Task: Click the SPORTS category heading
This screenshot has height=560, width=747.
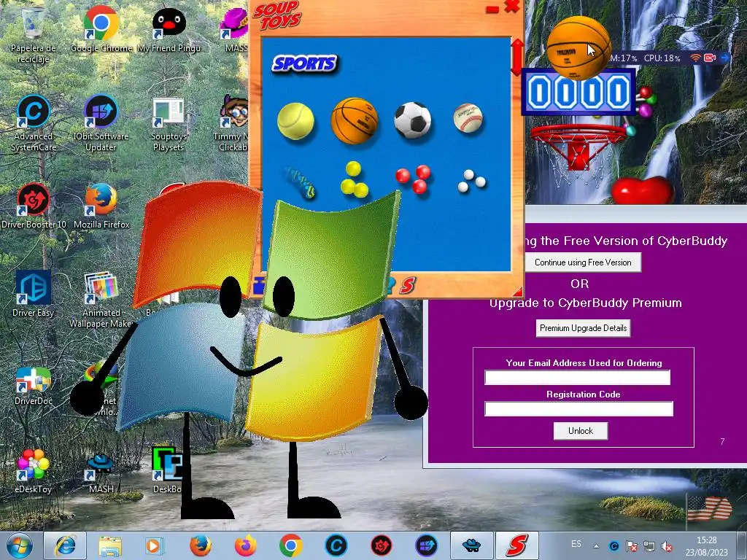Action: 304,63
